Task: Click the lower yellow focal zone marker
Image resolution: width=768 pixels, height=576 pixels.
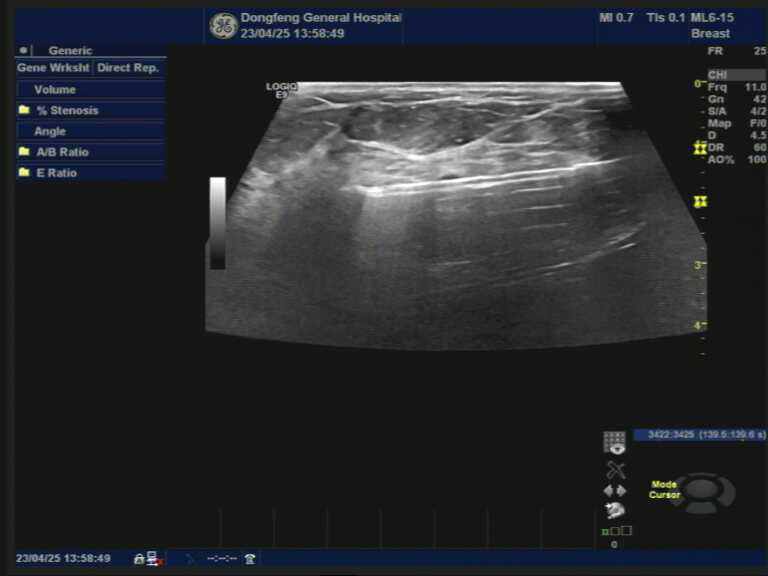Action: [x=700, y=202]
